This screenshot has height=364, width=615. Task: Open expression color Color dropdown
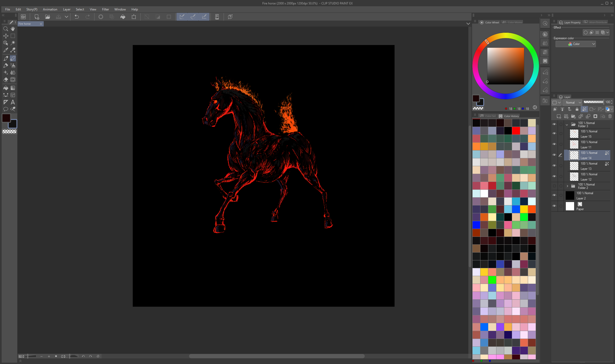coord(575,44)
